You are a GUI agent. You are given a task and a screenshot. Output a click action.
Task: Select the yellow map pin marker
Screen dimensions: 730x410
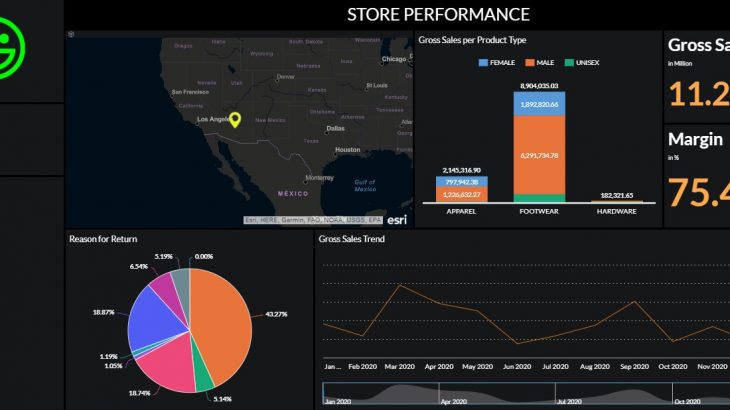(x=235, y=120)
